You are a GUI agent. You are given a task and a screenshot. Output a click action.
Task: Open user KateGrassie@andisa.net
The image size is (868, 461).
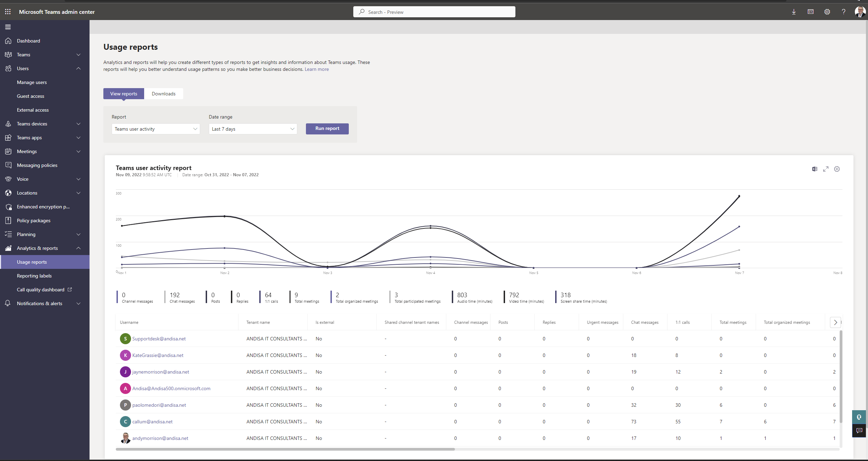pyautogui.click(x=158, y=355)
